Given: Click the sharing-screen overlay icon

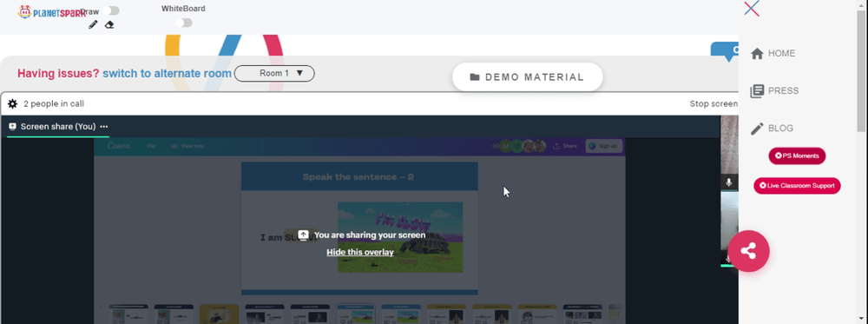Looking at the screenshot, I should click(x=303, y=235).
